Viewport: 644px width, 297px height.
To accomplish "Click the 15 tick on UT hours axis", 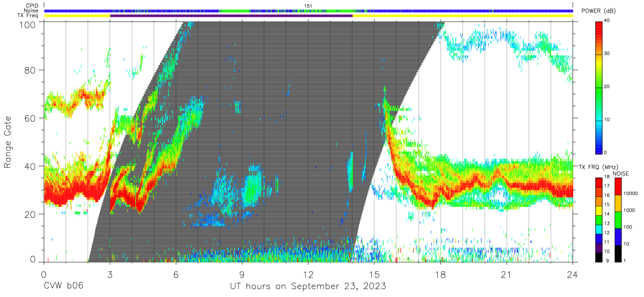I will [374, 274].
